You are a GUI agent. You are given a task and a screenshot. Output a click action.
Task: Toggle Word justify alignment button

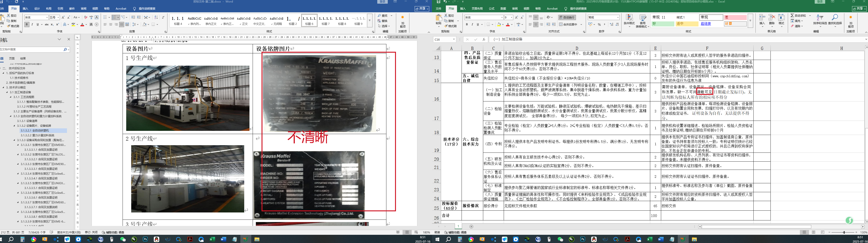click(x=122, y=24)
